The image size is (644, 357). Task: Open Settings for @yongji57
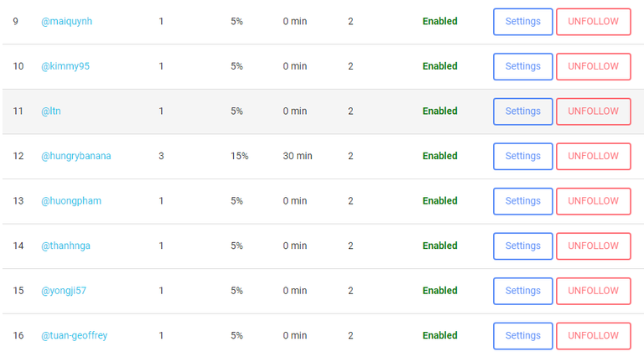tap(522, 291)
